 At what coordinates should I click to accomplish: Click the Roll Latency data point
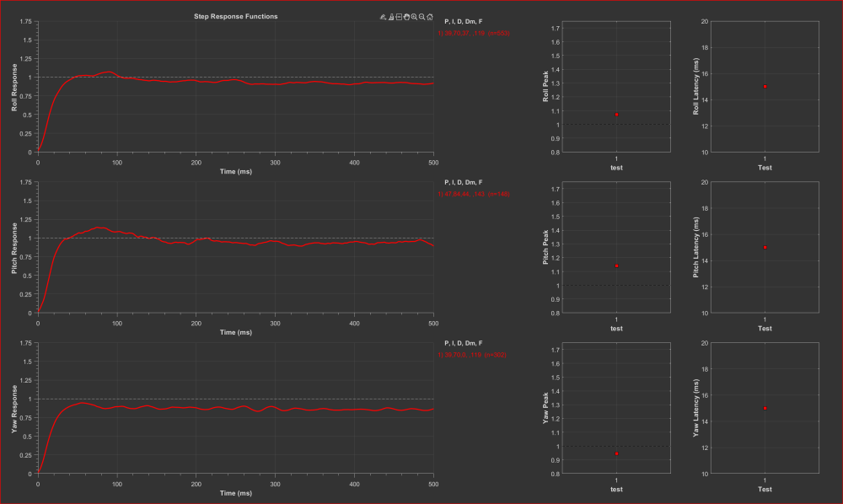click(765, 87)
